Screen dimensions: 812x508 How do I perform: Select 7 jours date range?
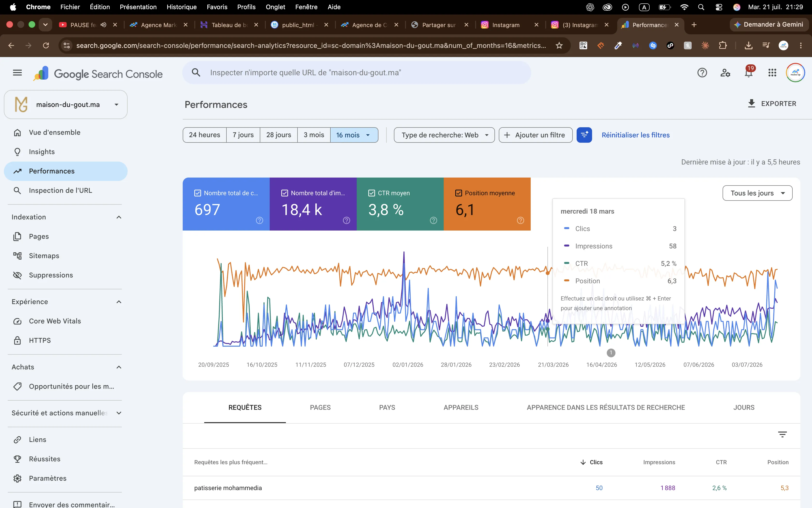tap(243, 135)
